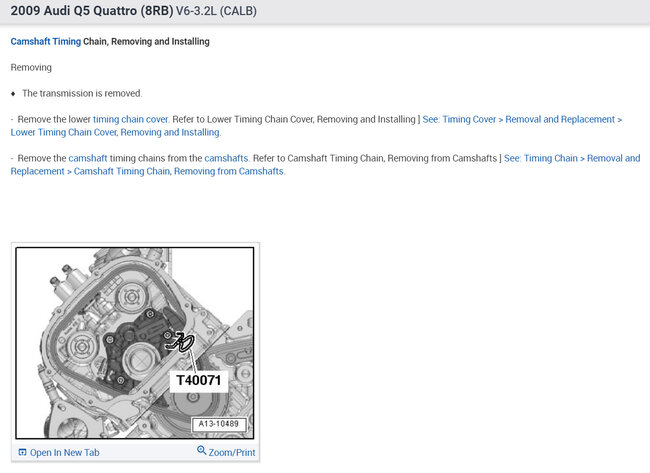Open 'Lower Timing Chain Cover, Removing and Installing.' link
Image resolution: width=650 pixels, height=473 pixels.
tap(116, 132)
